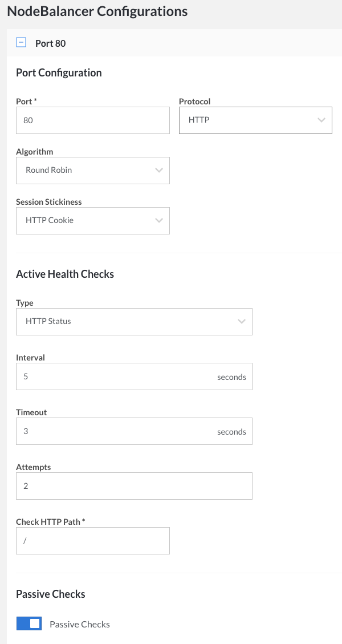Click the Check HTTP Path field

pyautogui.click(x=92, y=540)
